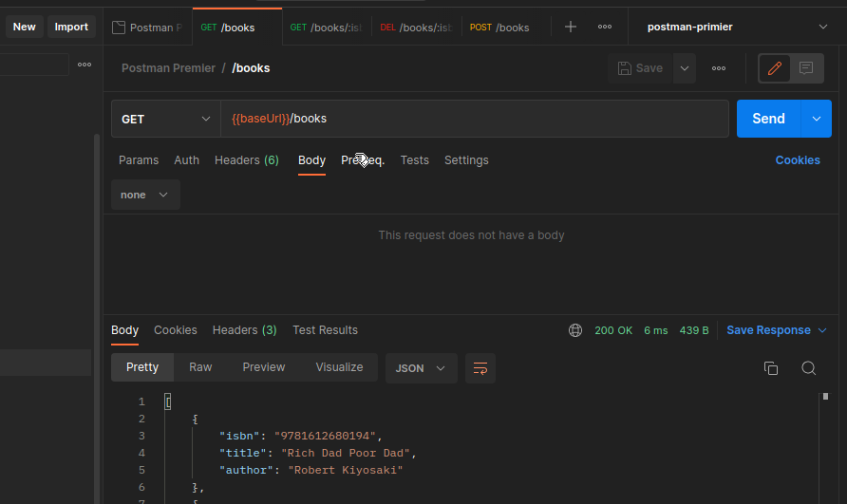Image resolution: width=847 pixels, height=504 pixels.
Task: Open the Pre-req. tab
Action: tap(363, 160)
